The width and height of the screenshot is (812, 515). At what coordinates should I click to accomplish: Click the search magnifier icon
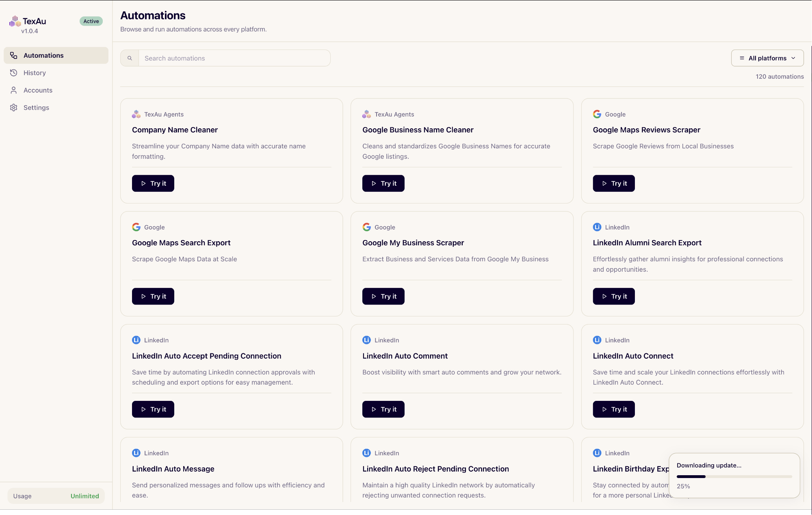point(130,58)
